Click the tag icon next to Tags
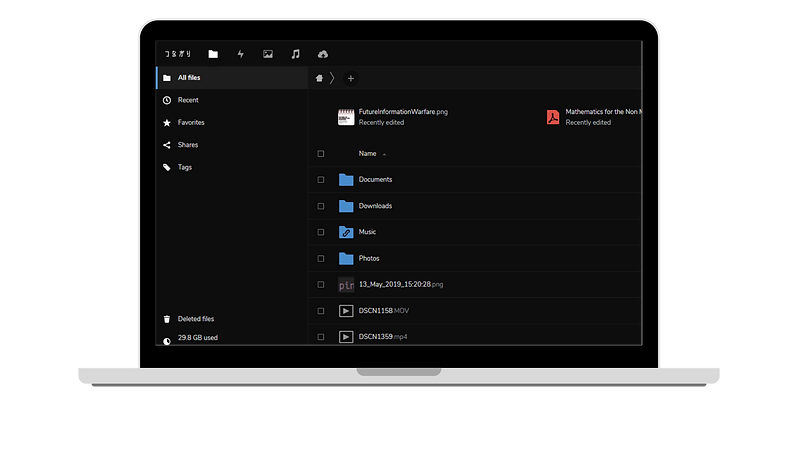The image size is (801, 451). (167, 168)
